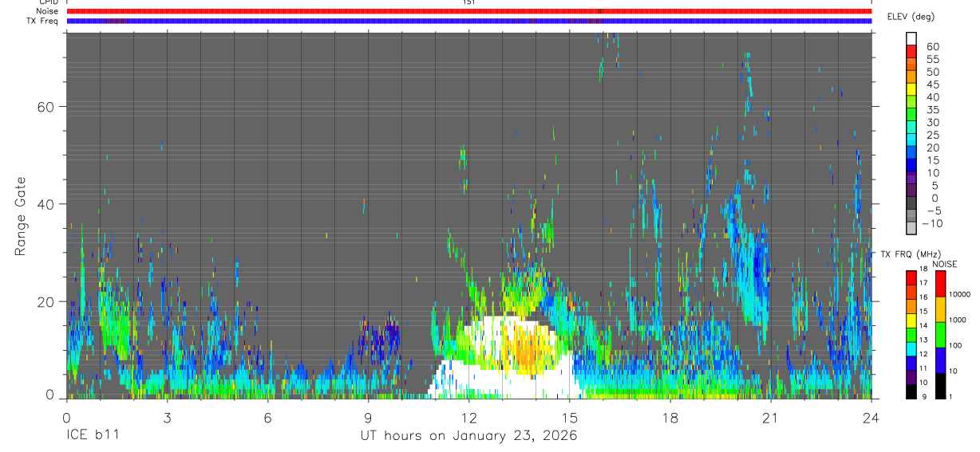Image resolution: width=980 pixels, height=452 pixels.
Task: Click the '45' label on ELEV colorbar
Action: (x=931, y=85)
